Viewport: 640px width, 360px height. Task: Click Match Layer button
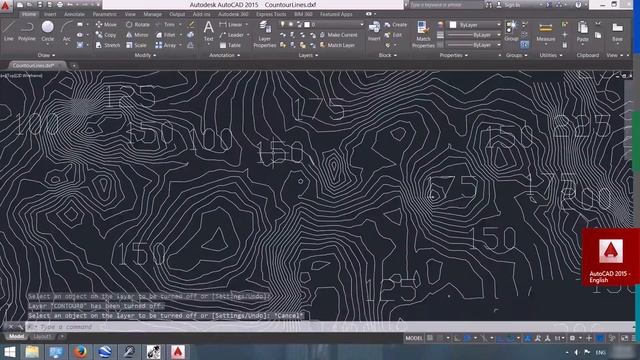(x=337, y=45)
